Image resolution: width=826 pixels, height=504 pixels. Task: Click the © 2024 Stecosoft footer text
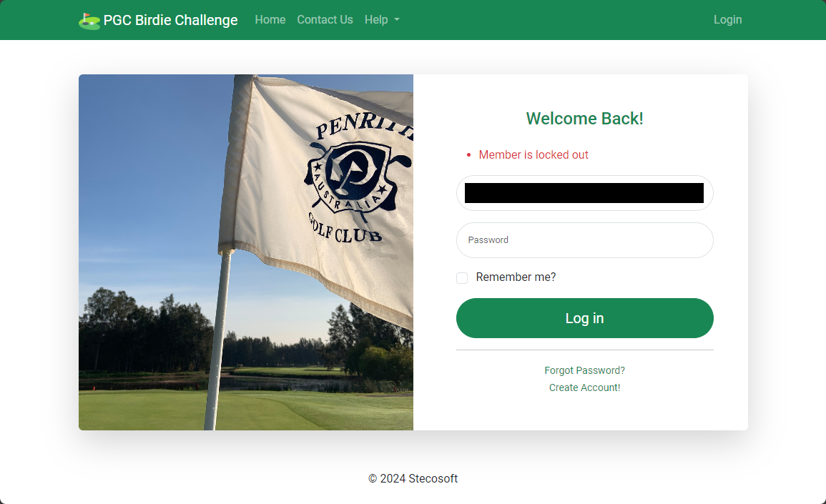pos(413,479)
